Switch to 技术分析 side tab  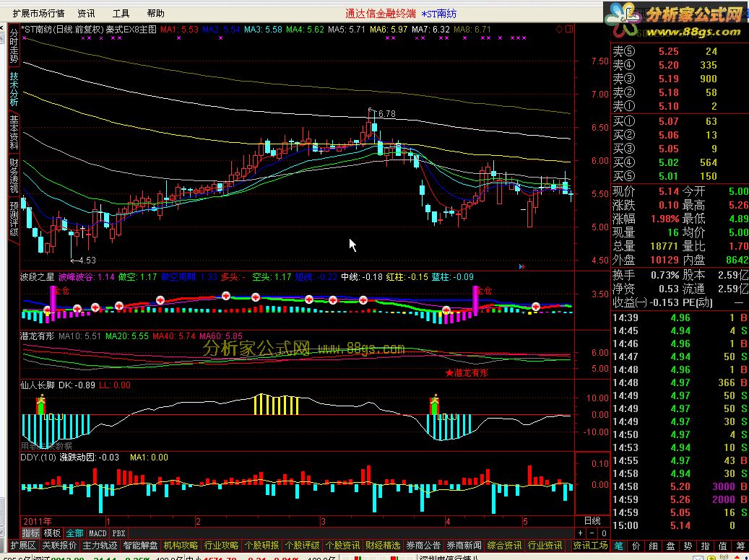coord(14,89)
